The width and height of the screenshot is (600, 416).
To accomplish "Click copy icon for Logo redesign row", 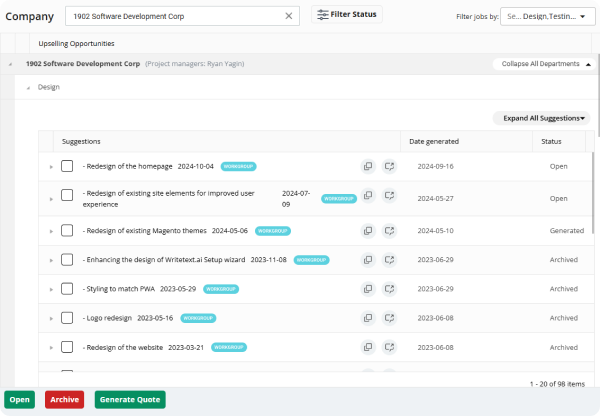I will [368, 318].
